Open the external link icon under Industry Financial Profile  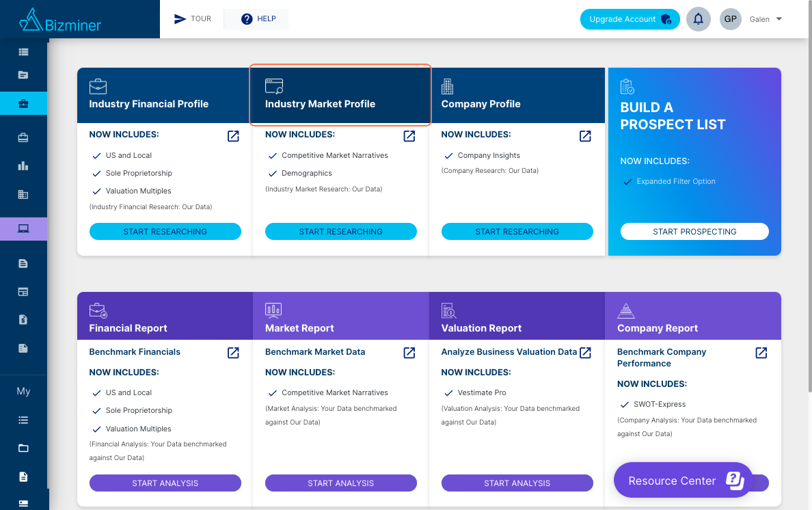click(233, 136)
